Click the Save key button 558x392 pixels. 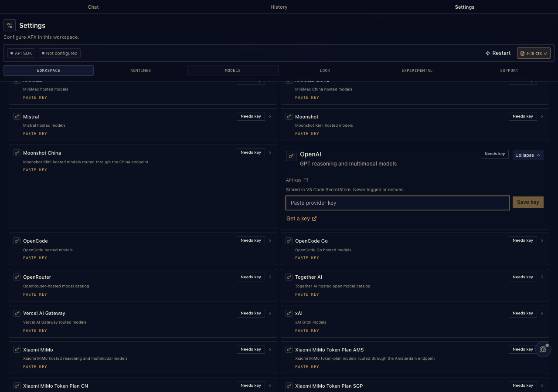tap(528, 202)
